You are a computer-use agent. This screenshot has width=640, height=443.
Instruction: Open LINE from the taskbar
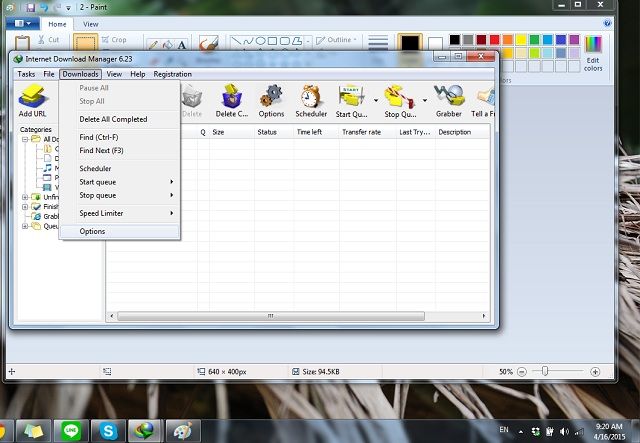68,430
